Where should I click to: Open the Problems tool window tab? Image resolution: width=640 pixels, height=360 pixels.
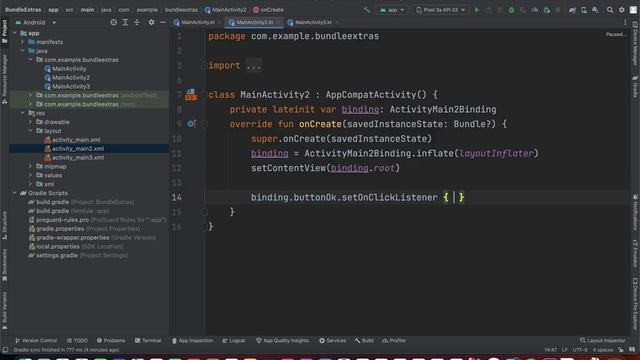111,340
